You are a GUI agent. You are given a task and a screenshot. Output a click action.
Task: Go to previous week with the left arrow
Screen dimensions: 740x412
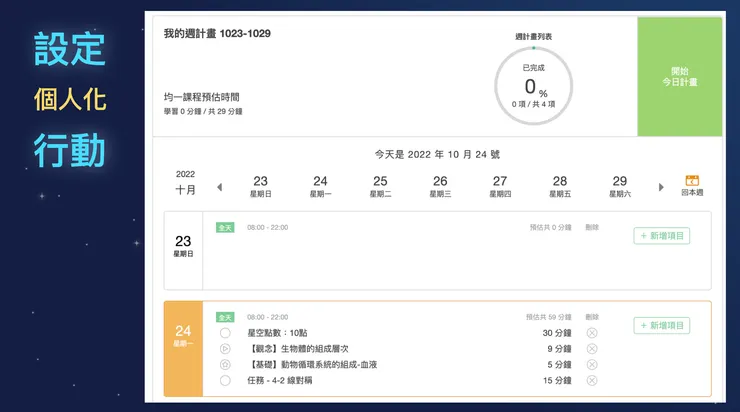point(219,187)
